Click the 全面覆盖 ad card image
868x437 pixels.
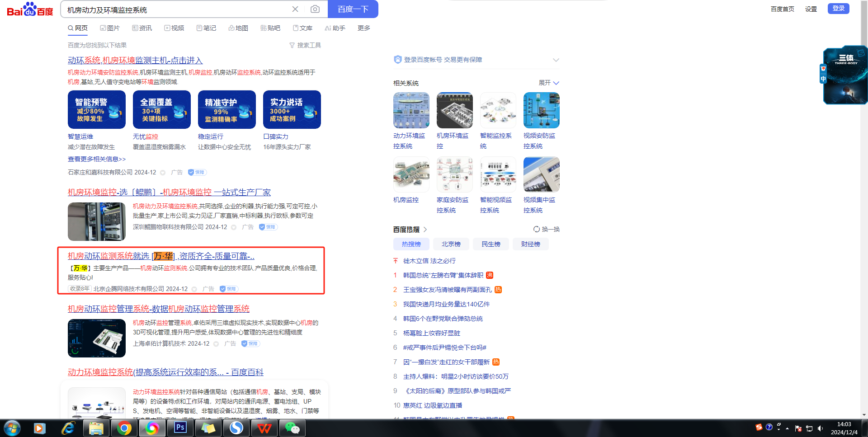pos(162,109)
